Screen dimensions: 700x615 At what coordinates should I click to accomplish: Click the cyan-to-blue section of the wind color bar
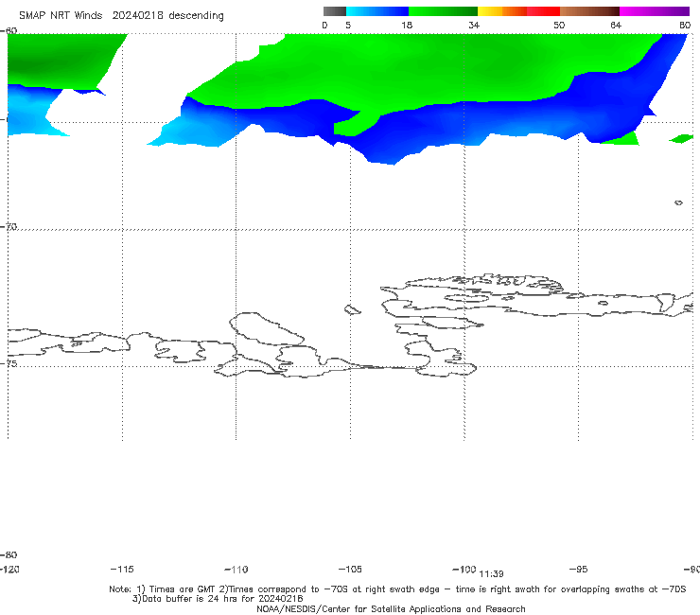(x=377, y=11)
